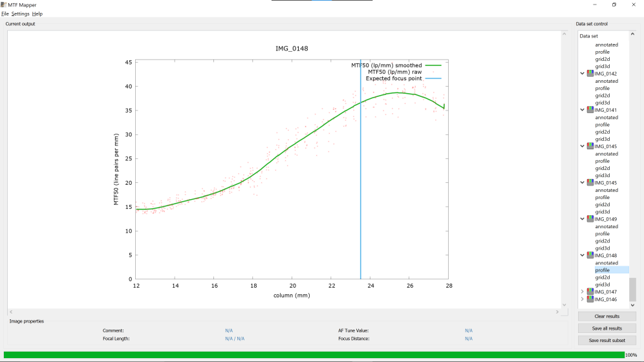644x362 pixels.
Task: Click the data set list scroll-down arrow
Action: pos(632,305)
